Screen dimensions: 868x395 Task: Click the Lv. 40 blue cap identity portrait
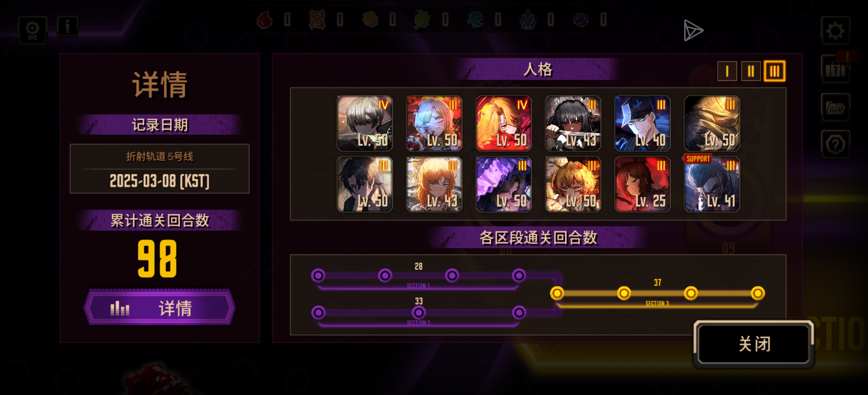coord(643,124)
